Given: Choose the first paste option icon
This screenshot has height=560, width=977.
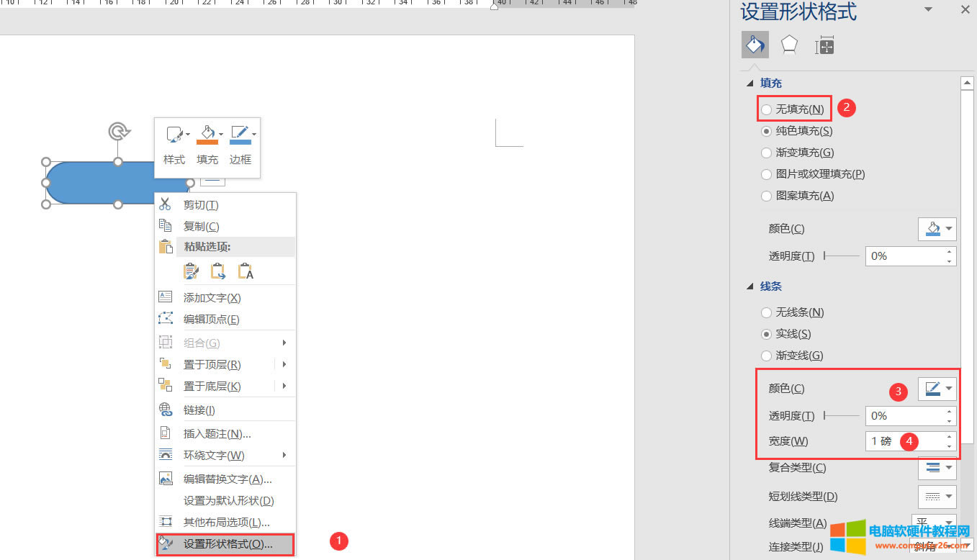Looking at the screenshot, I should [191, 271].
